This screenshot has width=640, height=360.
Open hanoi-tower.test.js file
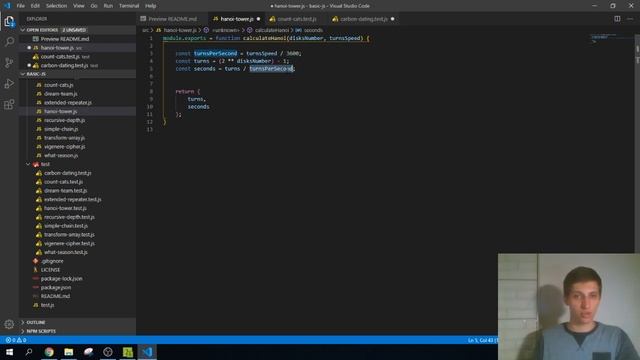tap(65, 208)
